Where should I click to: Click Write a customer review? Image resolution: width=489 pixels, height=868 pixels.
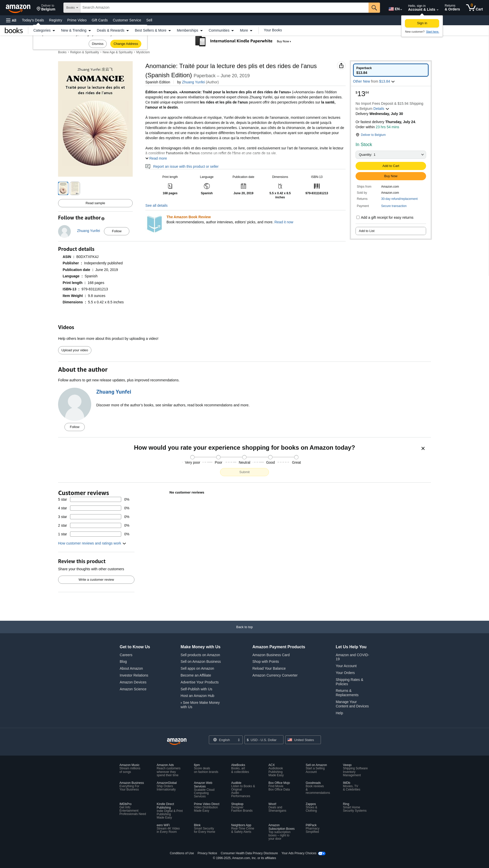96,580
